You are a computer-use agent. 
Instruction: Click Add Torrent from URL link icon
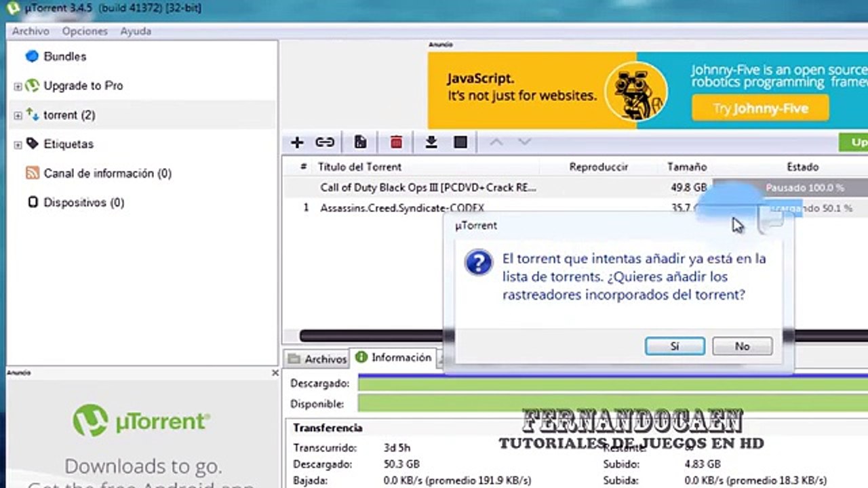pyautogui.click(x=325, y=142)
